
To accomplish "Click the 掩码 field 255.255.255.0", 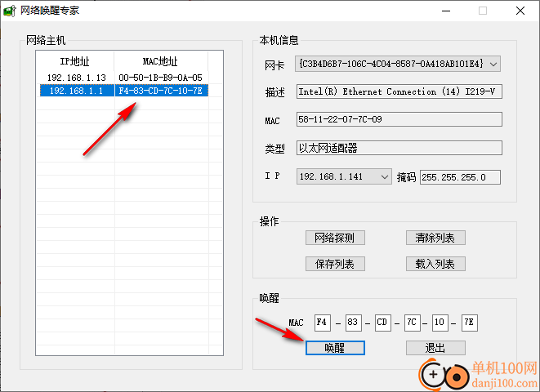I will (460, 177).
